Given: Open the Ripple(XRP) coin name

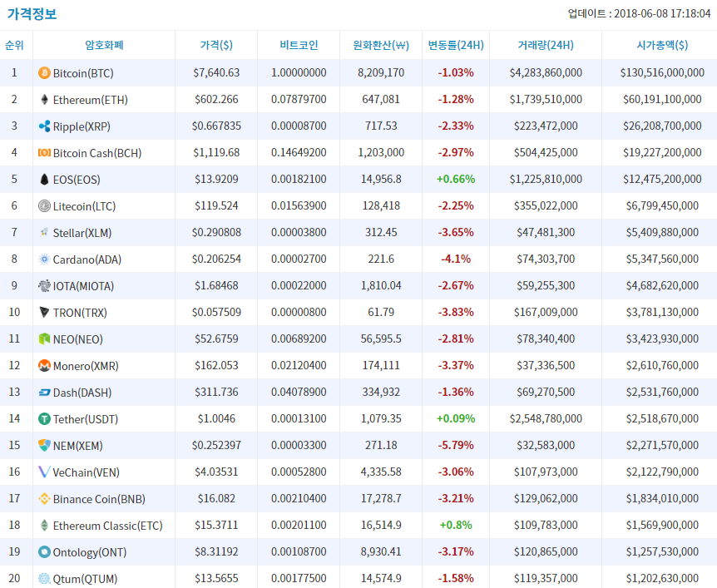Looking at the screenshot, I should 82,126.
